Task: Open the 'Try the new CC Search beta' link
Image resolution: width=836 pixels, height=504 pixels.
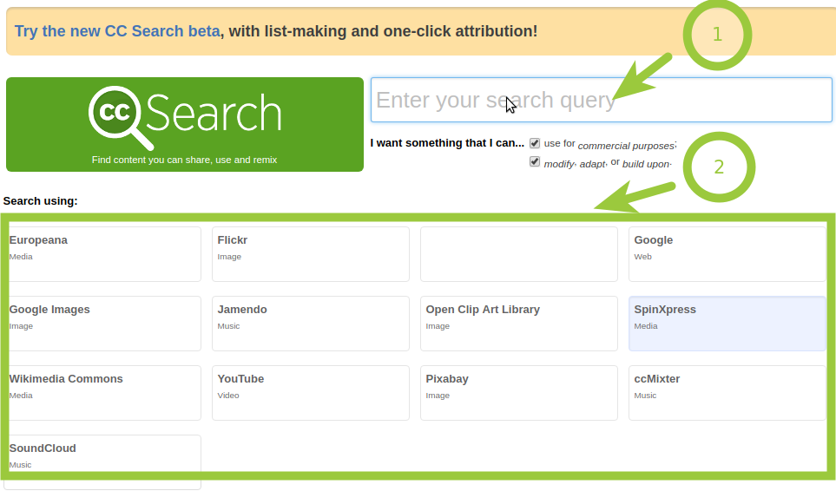Action: point(117,31)
